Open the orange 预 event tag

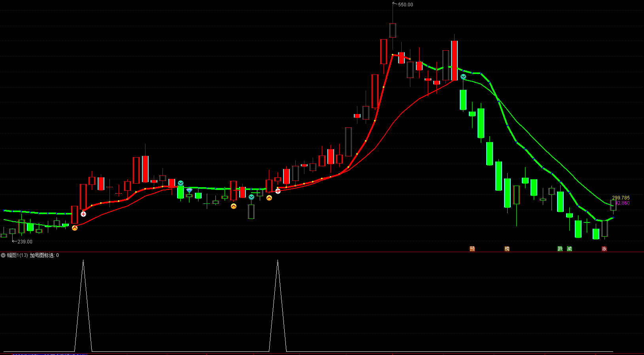472,249
